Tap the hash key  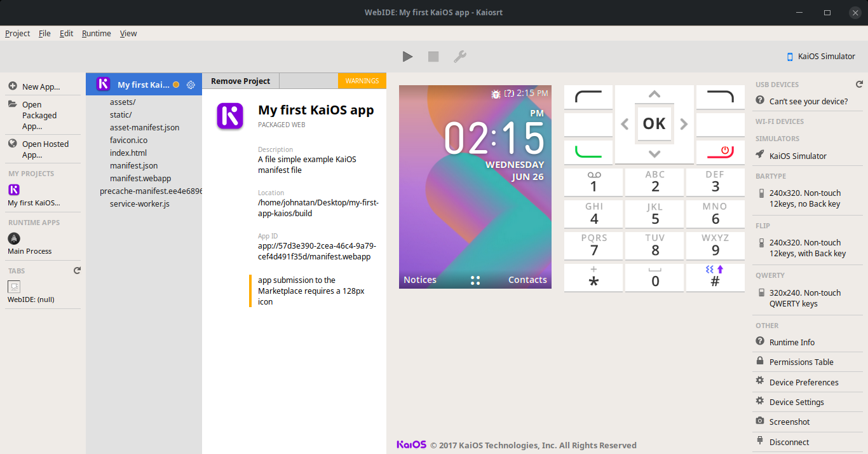(715, 277)
